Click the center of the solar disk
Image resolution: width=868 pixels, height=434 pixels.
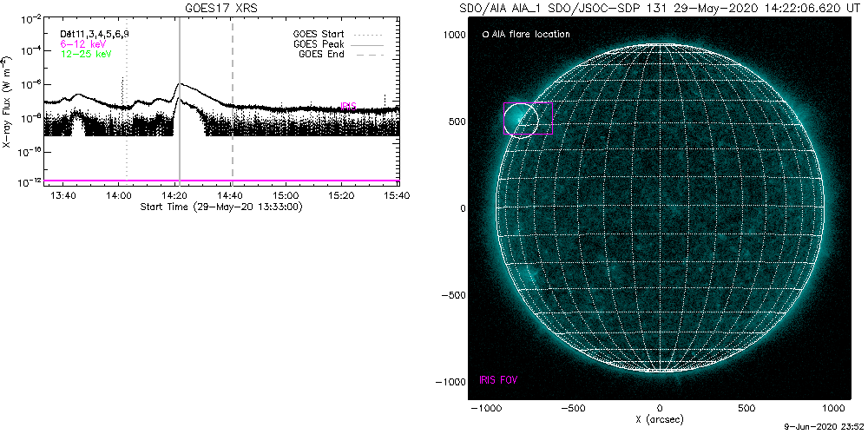660,208
